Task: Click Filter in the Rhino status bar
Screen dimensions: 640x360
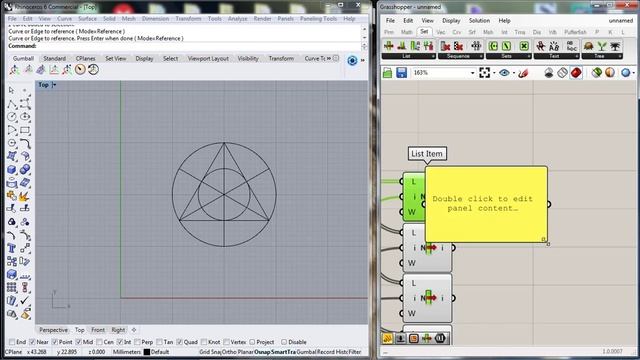Action: click(x=355, y=352)
